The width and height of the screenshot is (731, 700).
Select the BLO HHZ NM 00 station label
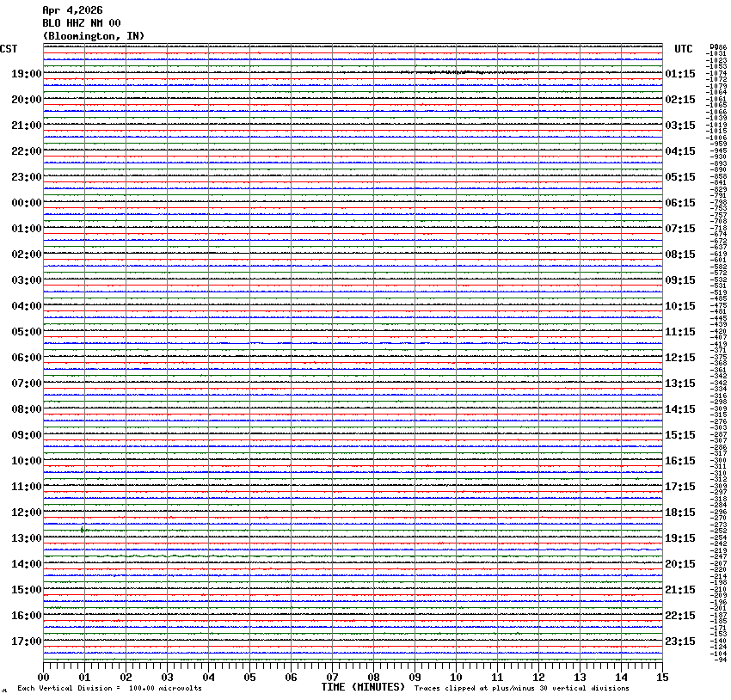pyautogui.click(x=81, y=23)
